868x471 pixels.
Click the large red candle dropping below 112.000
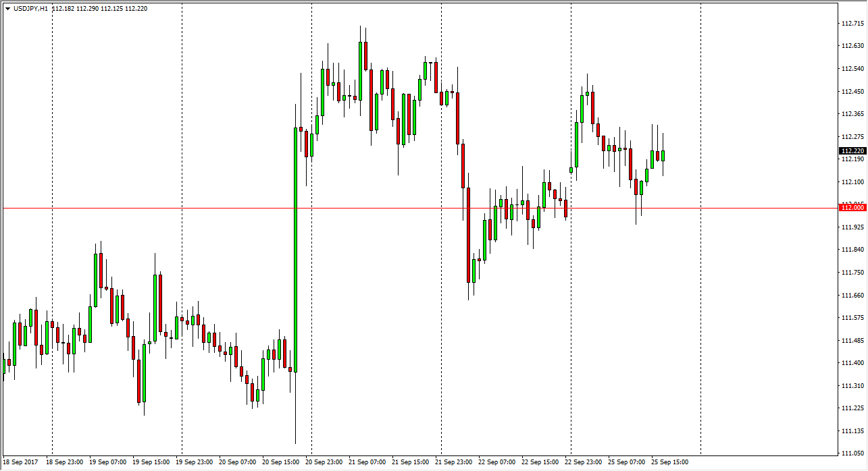coord(468,235)
